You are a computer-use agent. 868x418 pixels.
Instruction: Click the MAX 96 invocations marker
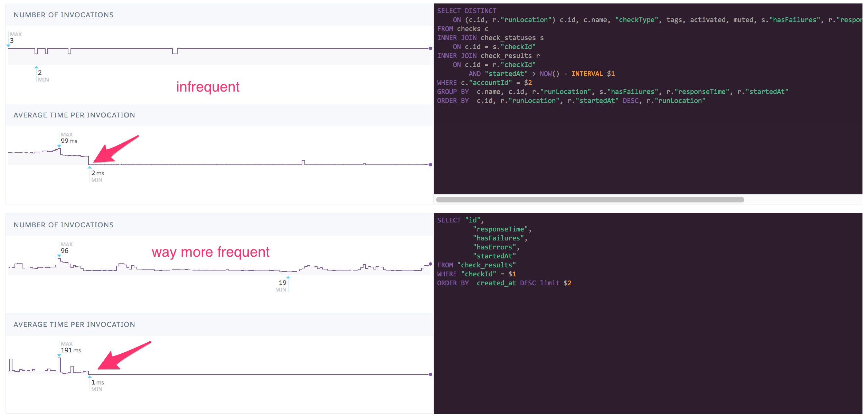[x=64, y=250]
